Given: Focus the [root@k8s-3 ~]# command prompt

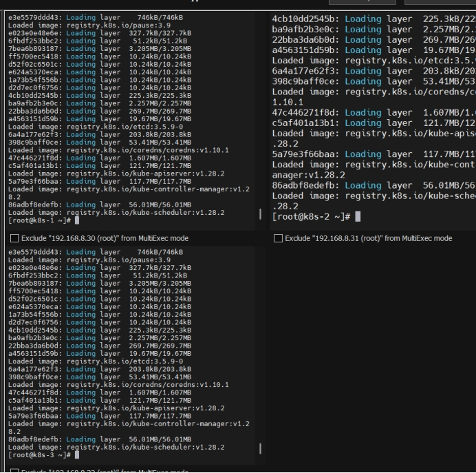Looking at the screenshot, I should point(44,455).
